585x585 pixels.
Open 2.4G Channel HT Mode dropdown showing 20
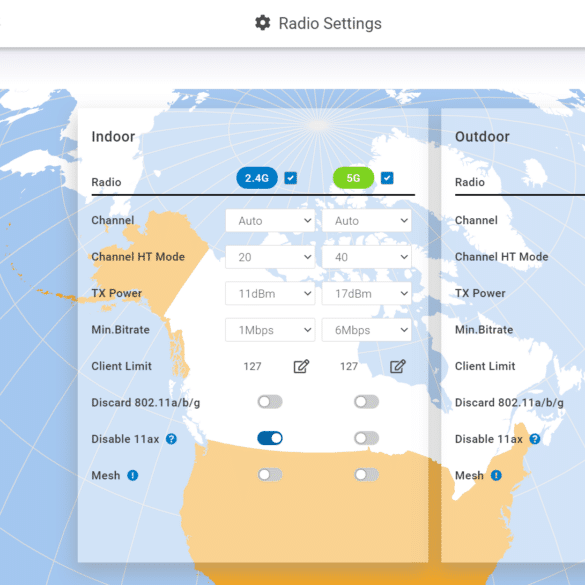(x=270, y=257)
